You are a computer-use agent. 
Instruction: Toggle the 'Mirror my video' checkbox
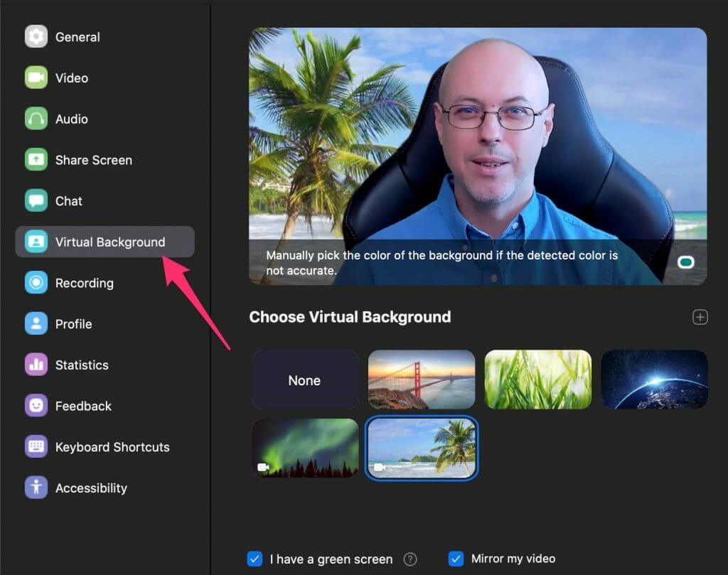coord(456,559)
